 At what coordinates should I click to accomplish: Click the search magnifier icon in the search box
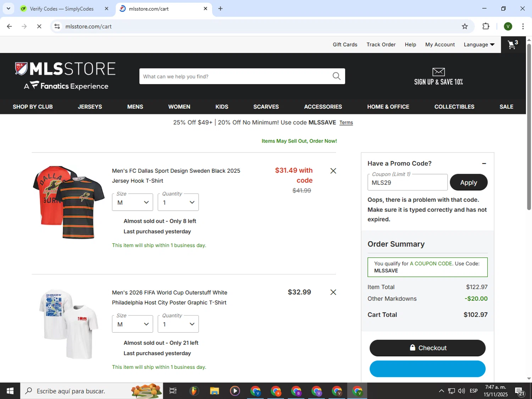pos(336,76)
